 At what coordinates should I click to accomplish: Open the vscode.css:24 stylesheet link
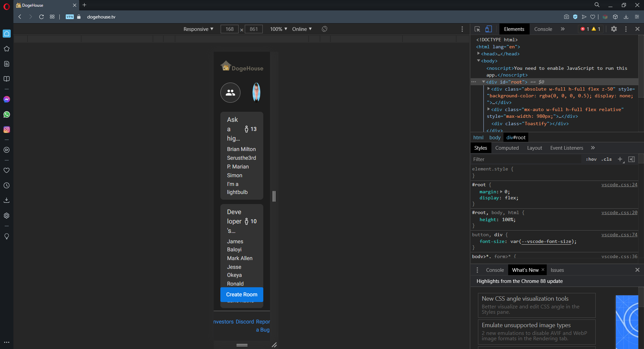click(x=619, y=185)
